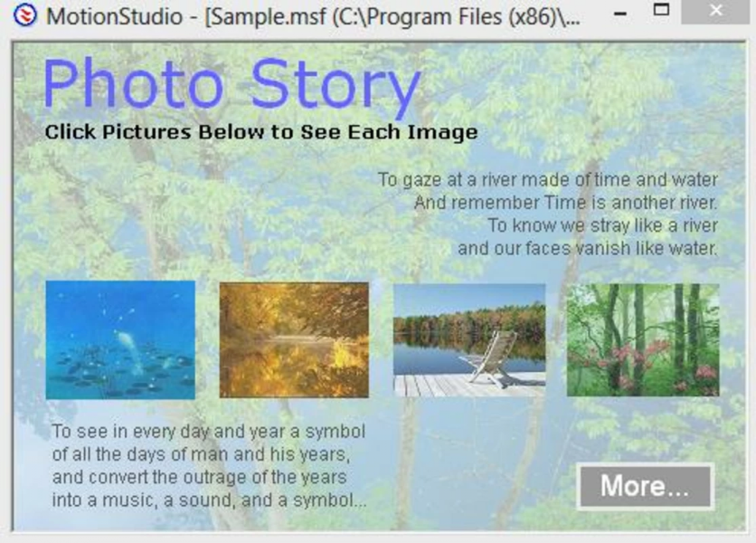Maximize the MotionStudio window
Image resolution: width=756 pixels, height=543 pixels.
click(x=662, y=11)
